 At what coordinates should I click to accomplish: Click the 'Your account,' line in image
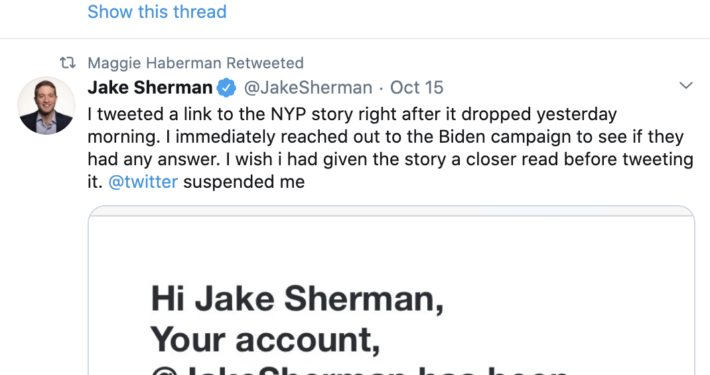265,340
